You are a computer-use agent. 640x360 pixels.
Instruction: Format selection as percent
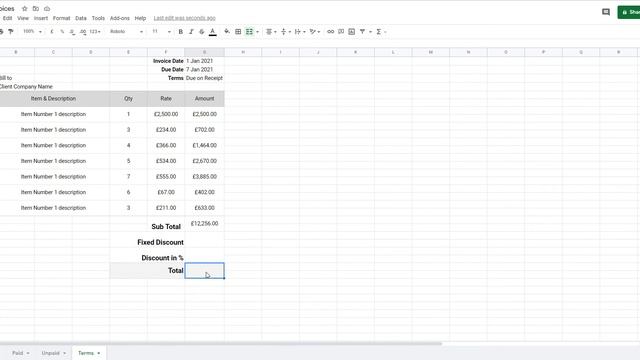(x=62, y=31)
